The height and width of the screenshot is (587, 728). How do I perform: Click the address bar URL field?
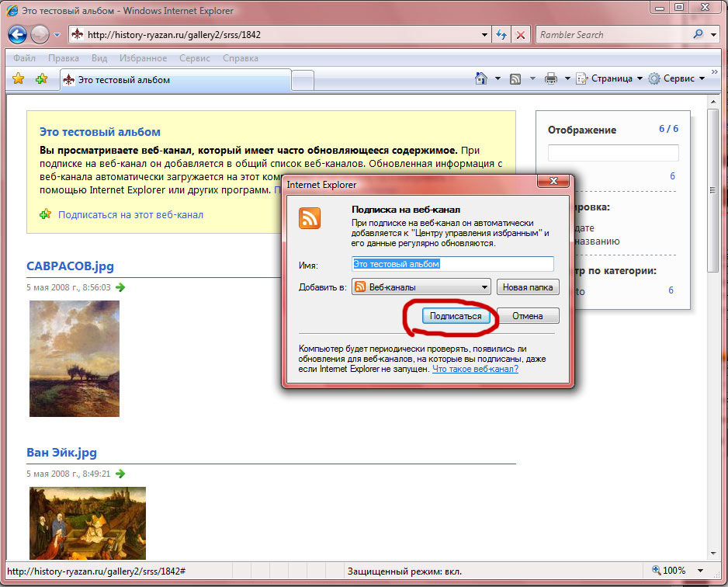[279, 35]
